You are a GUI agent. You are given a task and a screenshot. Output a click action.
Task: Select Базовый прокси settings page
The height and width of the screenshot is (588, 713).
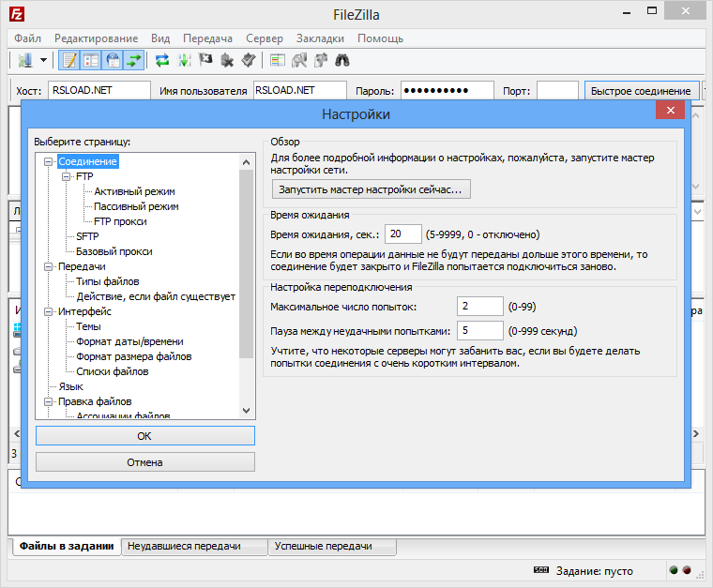(x=114, y=251)
